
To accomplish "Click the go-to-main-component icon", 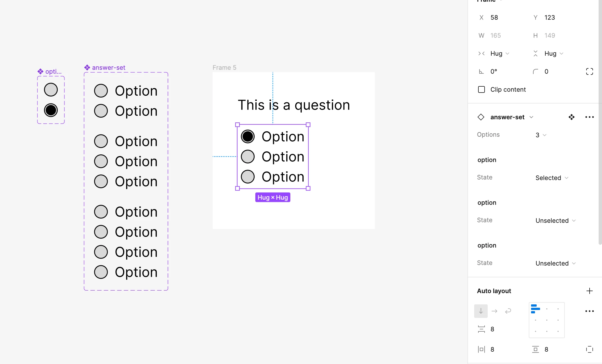I will tap(571, 117).
